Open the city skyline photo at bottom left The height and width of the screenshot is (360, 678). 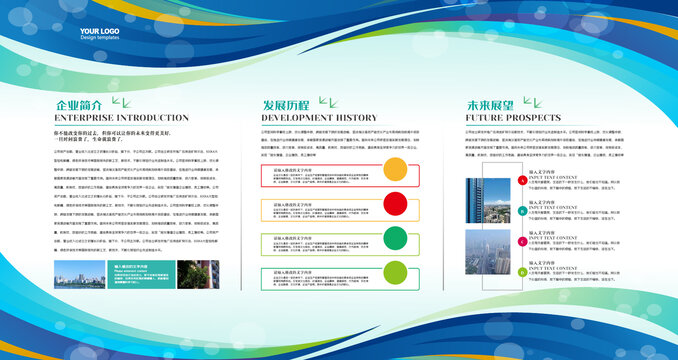point(80,274)
